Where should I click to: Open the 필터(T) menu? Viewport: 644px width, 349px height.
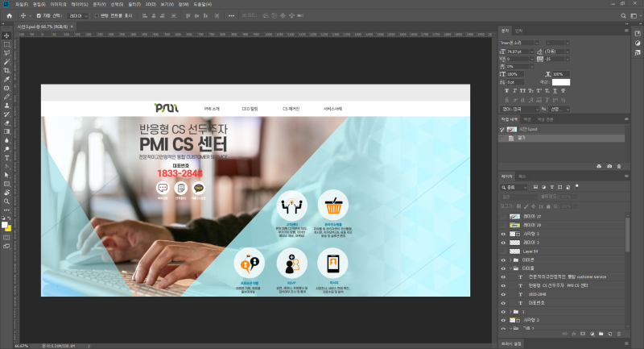coord(134,4)
